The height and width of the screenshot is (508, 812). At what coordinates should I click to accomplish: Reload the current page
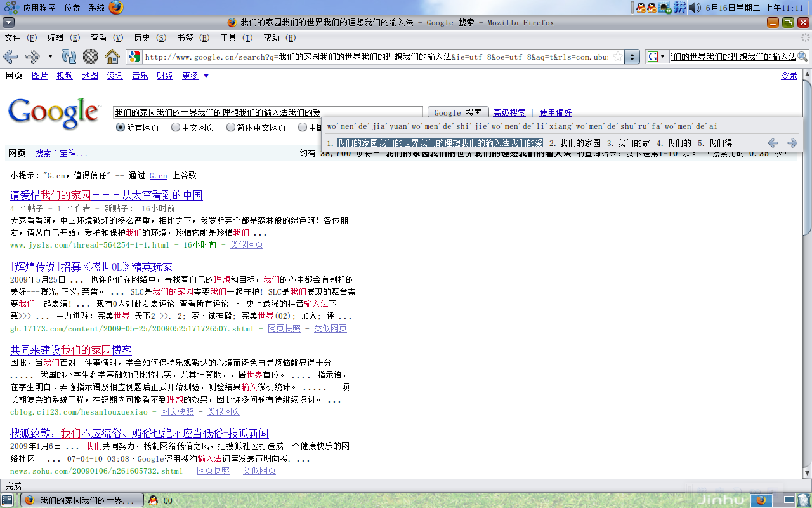(69, 57)
